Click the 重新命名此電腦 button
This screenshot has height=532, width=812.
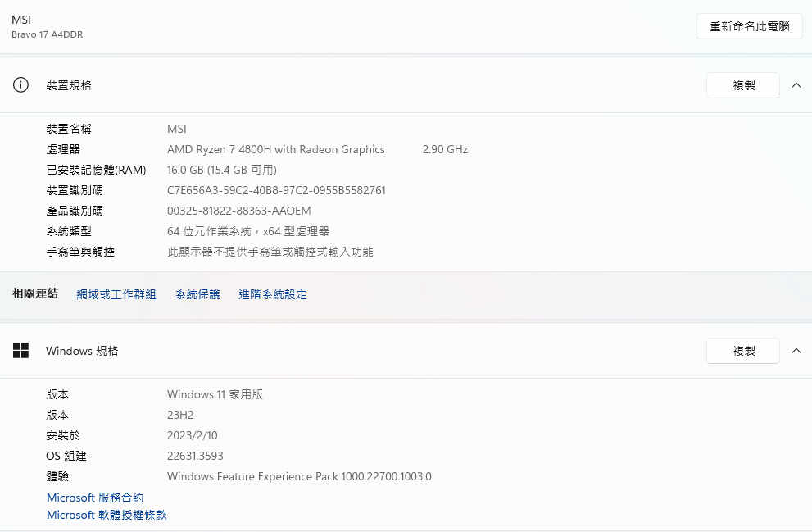[749, 26]
